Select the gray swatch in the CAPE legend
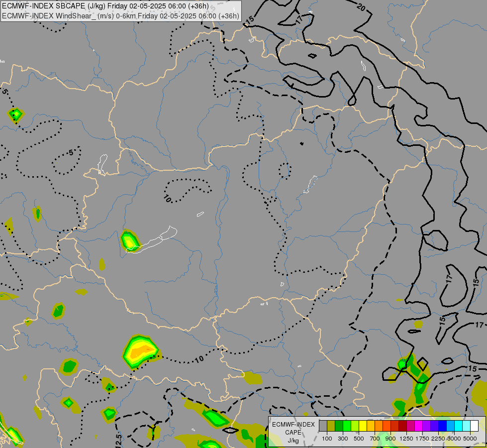This screenshot has height=448, width=487. tap(323, 426)
